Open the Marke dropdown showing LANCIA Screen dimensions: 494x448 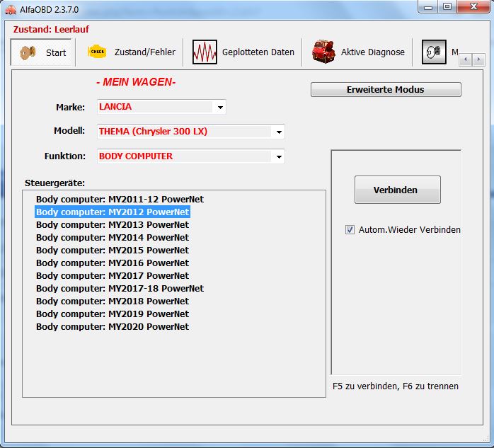(x=220, y=108)
